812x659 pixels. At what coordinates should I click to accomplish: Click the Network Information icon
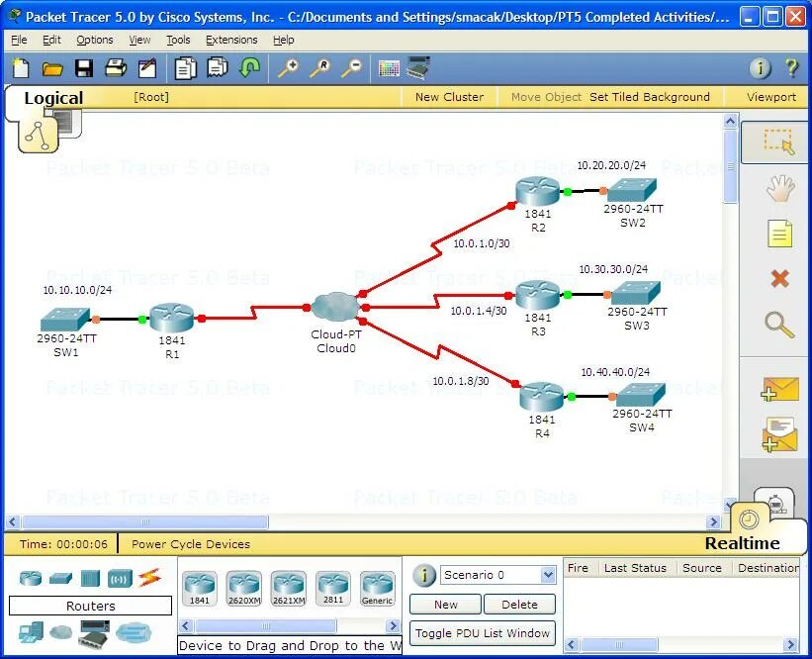761,68
